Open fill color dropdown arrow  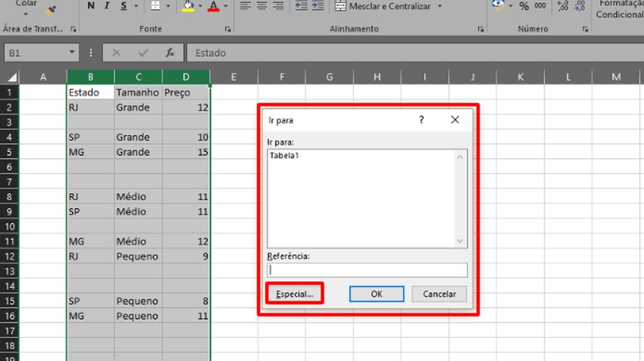click(x=200, y=6)
